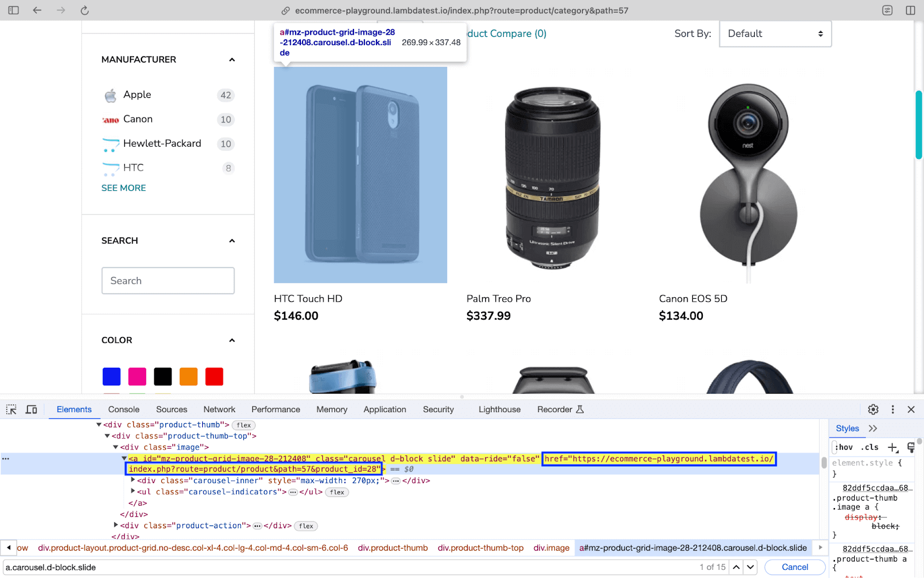Open the Recorder tab
Screen dimensions: 924x578
click(560, 409)
